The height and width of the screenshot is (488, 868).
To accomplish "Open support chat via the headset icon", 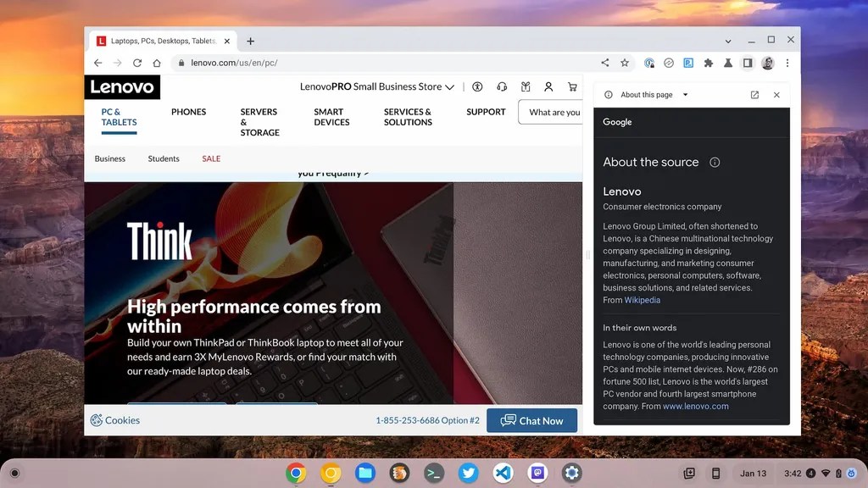I will tap(502, 86).
